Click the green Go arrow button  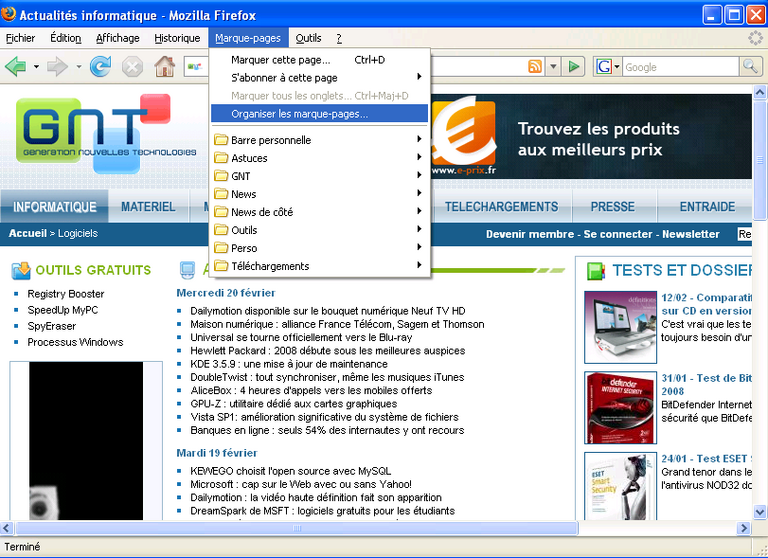point(573,66)
